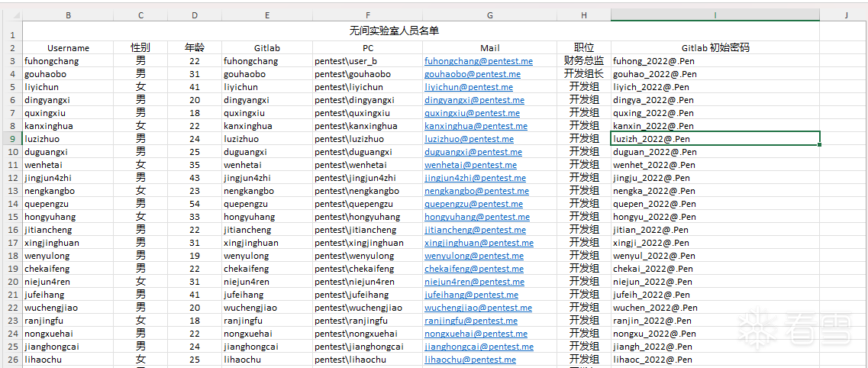Open jingjun4zhi@pentest.me mail link
868x368 pixels.
coord(476,178)
